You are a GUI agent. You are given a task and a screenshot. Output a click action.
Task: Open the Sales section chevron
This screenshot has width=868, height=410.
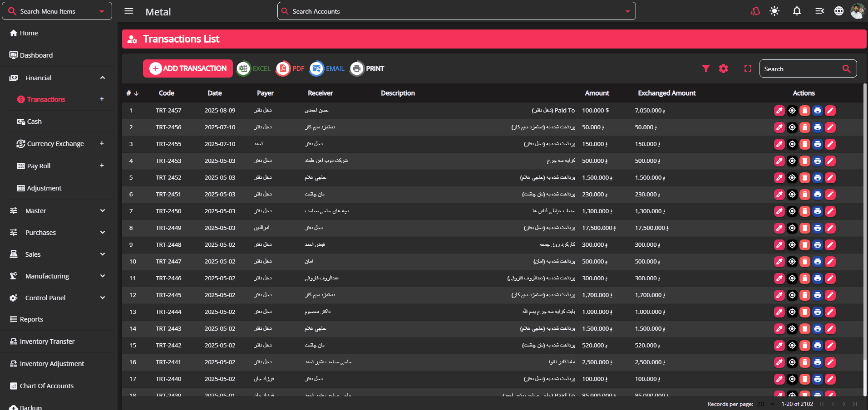click(103, 254)
